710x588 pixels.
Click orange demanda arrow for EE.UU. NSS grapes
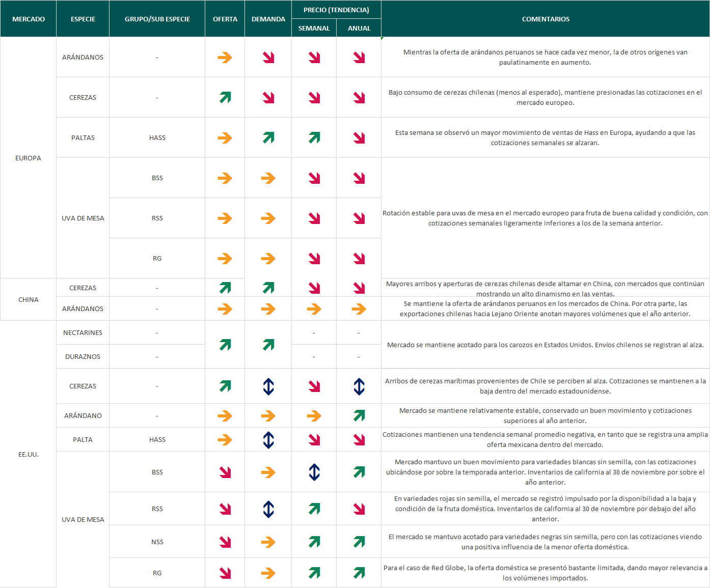click(x=268, y=542)
